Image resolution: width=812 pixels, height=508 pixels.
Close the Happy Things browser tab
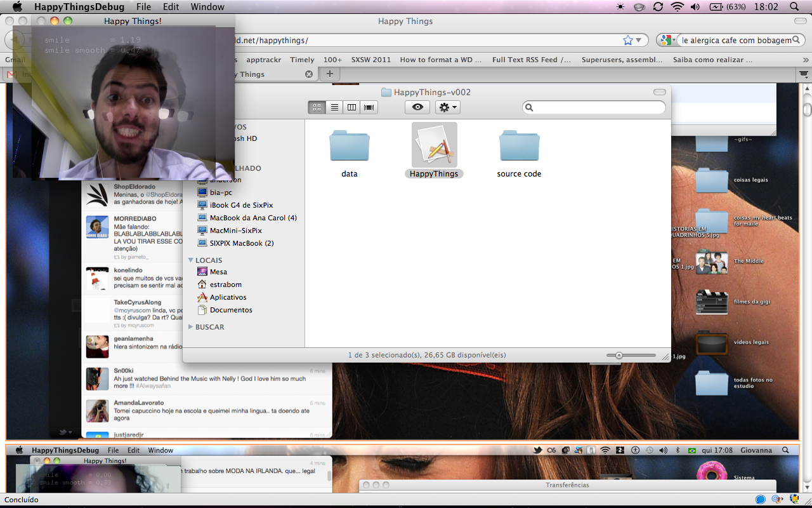coord(309,74)
